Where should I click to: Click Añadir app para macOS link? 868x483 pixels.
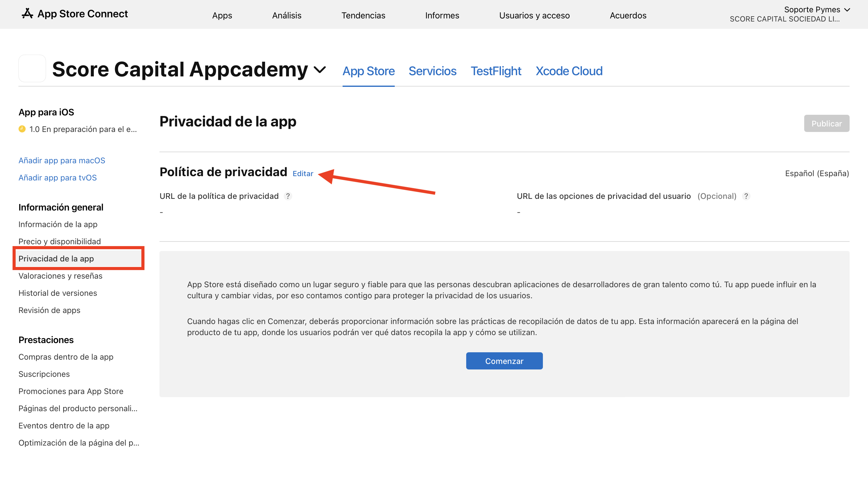(x=62, y=160)
